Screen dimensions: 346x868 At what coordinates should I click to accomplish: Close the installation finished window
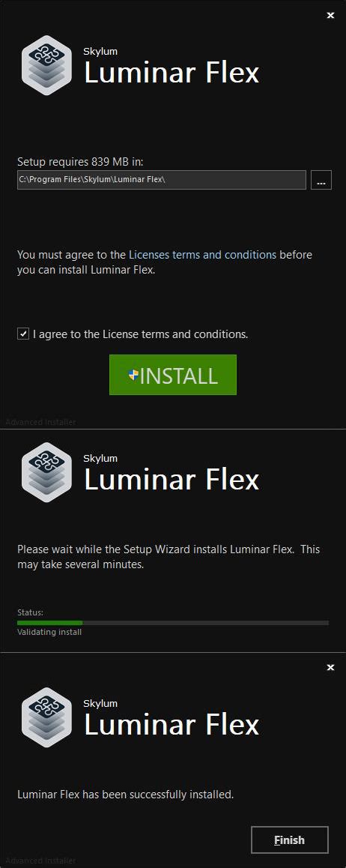[x=330, y=668]
